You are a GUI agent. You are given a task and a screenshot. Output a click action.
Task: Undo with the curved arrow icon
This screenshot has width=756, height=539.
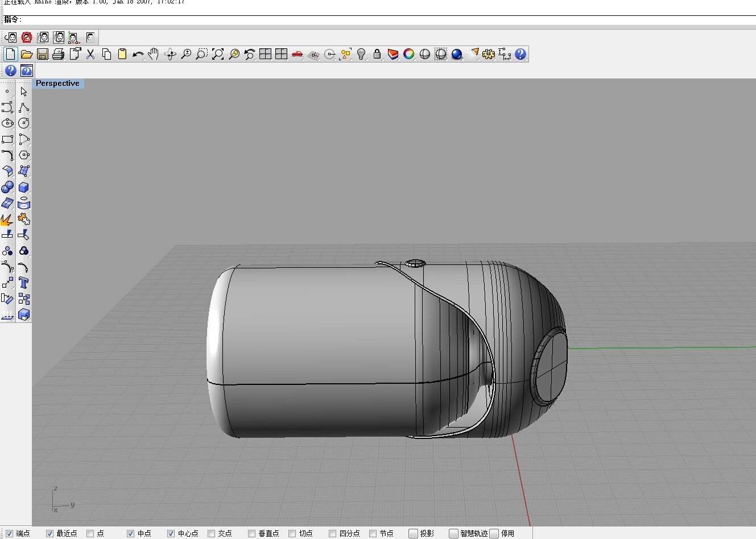pos(138,54)
